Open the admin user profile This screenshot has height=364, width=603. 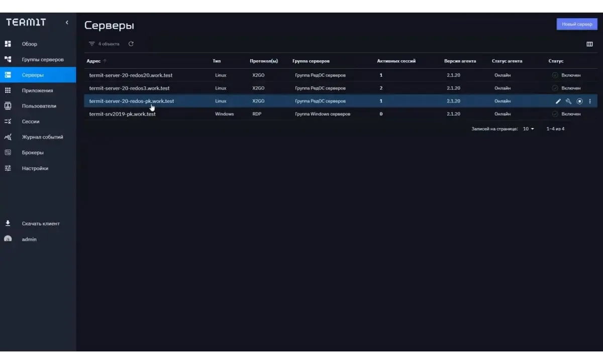[29, 239]
